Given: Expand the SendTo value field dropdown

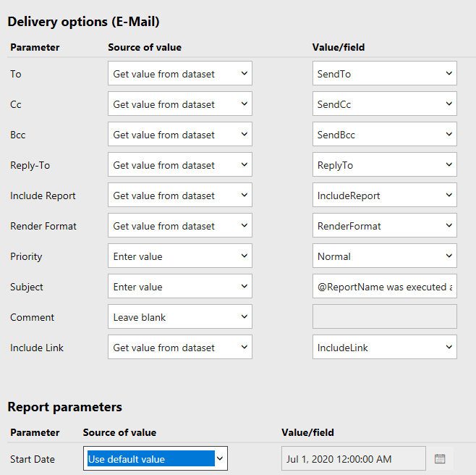Looking at the screenshot, I should [x=384, y=74].
